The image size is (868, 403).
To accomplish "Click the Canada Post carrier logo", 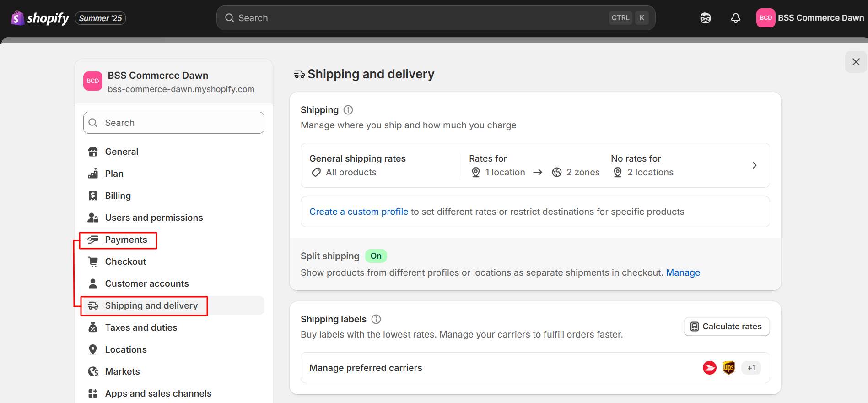I will point(710,368).
